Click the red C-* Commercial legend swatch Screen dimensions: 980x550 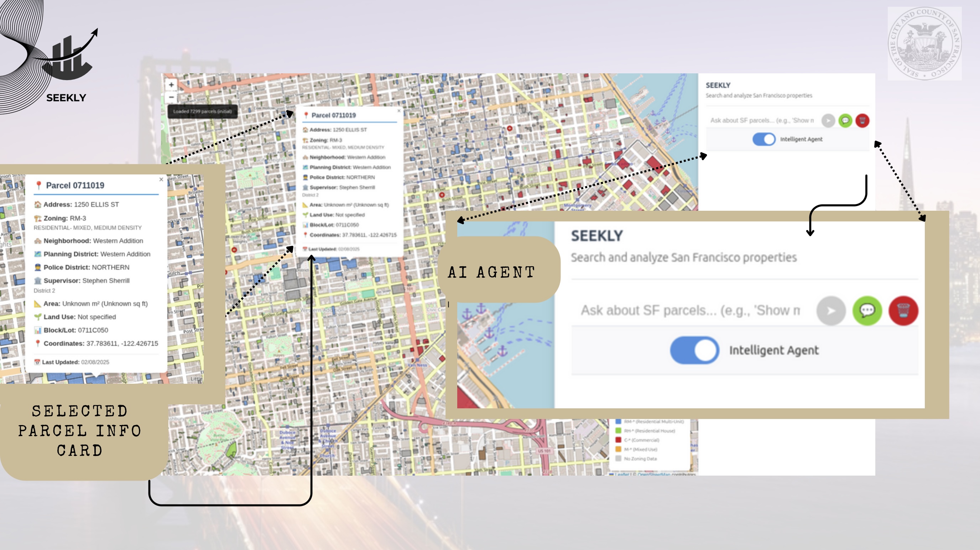pyautogui.click(x=618, y=440)
